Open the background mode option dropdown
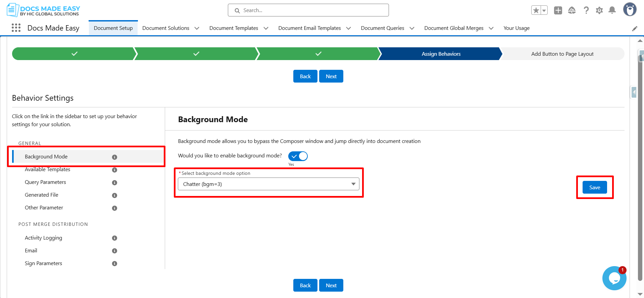 click(268, 184)
